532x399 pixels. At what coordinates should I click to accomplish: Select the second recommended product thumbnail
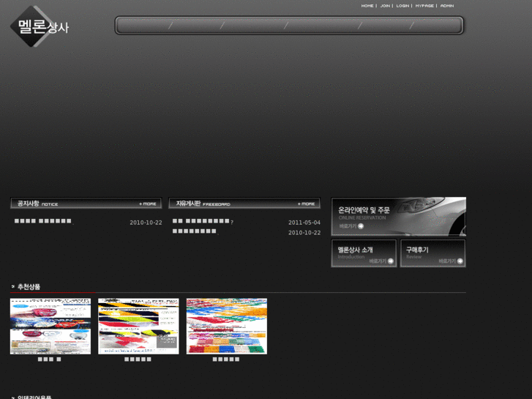pos(138,327)
